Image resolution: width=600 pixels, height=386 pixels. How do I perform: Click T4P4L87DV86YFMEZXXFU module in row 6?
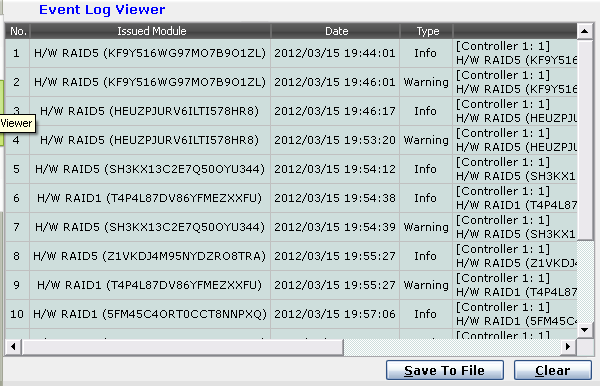tap(150, 198)
